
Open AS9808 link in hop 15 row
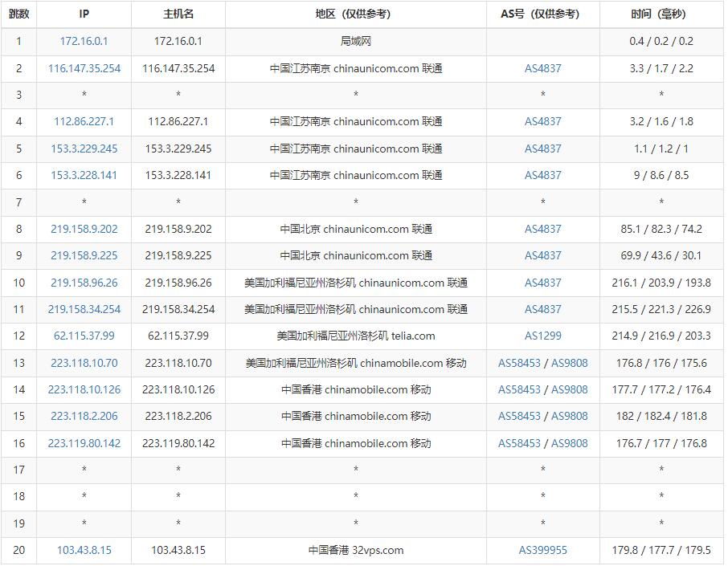(569, 416)
